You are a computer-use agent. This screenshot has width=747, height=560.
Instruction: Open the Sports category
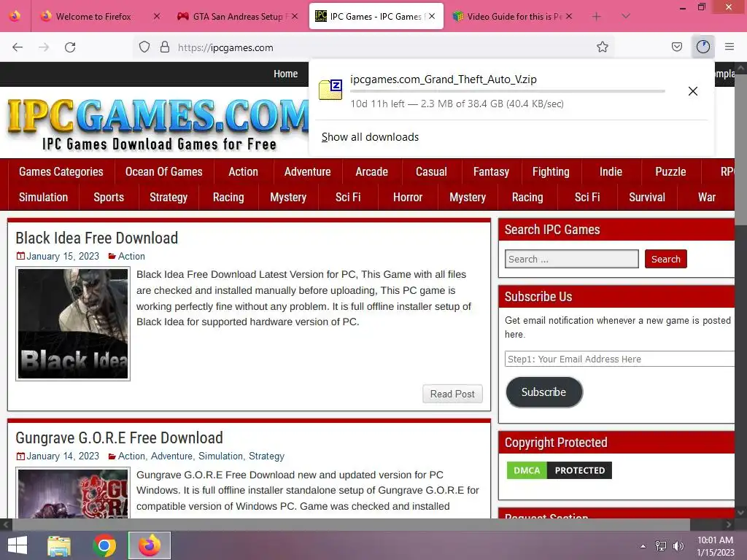coord(109,198)
